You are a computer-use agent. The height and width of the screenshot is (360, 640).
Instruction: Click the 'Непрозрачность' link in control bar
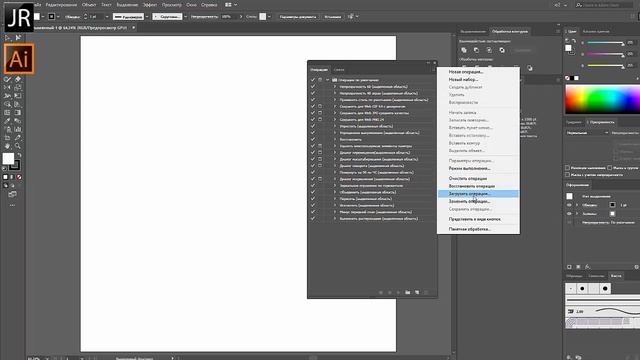[x=204, y=17]
